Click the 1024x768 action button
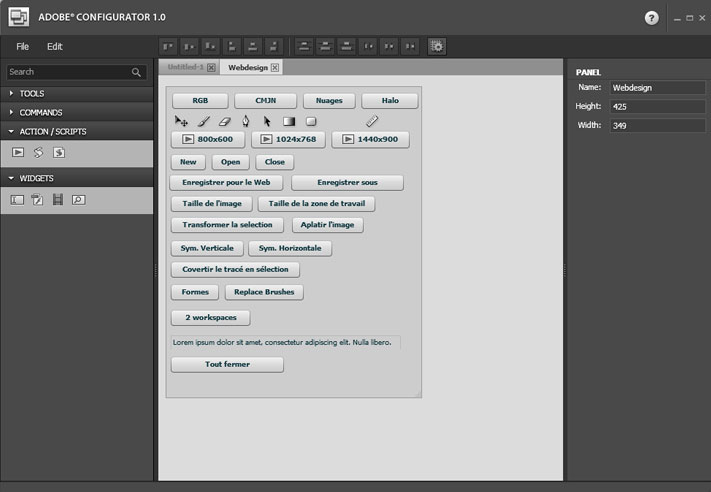 pos(288,139)
